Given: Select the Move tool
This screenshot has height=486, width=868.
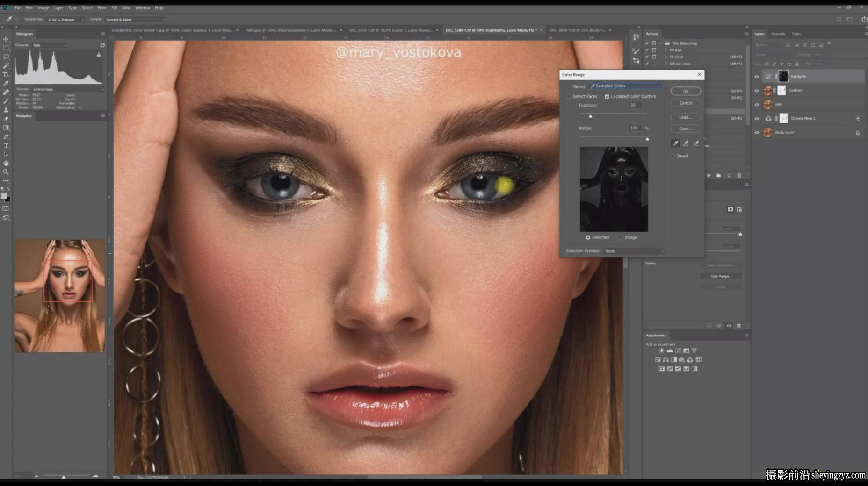Looking at the screenshot, I should [x=6, y=39].
